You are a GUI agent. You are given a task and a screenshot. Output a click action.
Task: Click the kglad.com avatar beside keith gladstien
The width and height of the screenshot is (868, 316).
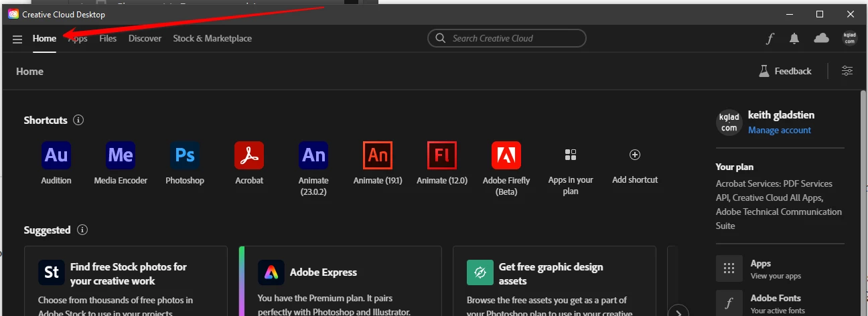pos(729,123)
